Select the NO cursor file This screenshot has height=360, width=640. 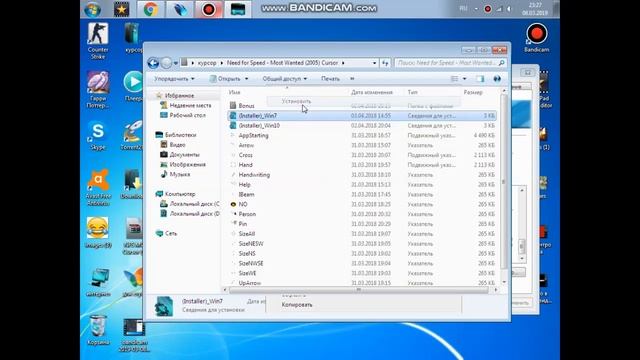point(243,204)
